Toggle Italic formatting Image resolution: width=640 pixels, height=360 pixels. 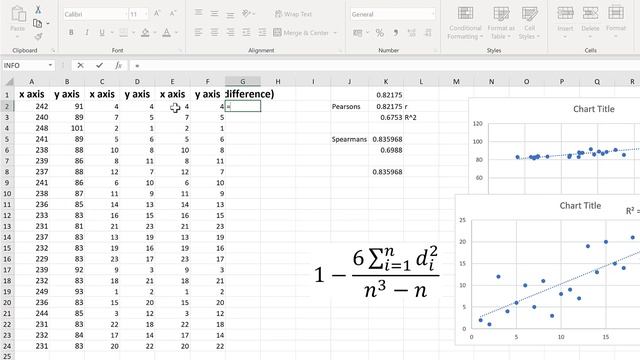click(x=87, y=32)
